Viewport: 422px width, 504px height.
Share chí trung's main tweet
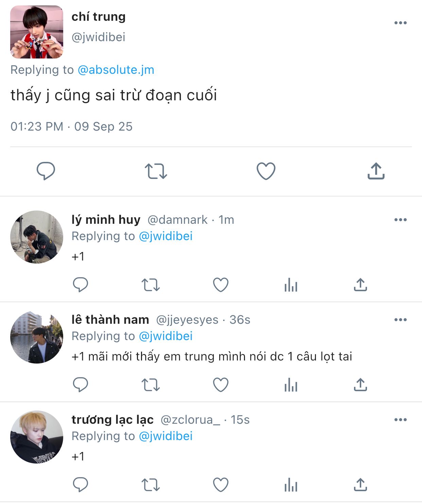(x=376, y=171)
